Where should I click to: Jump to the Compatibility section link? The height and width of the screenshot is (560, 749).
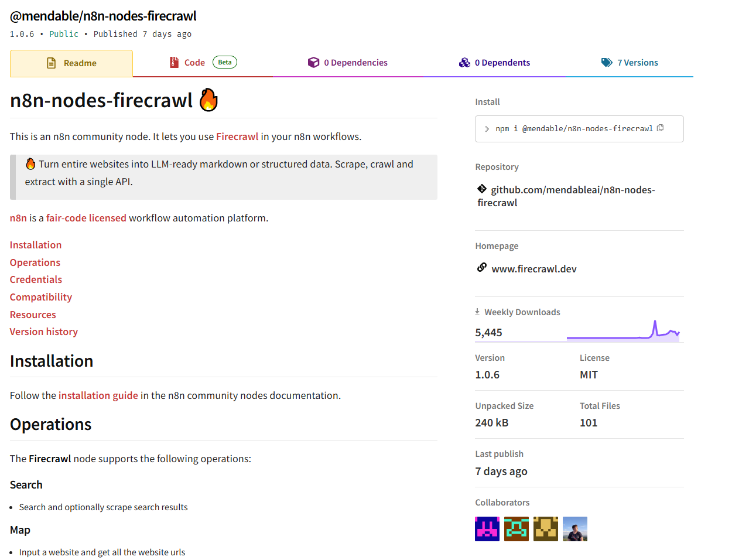pos(41,297)
